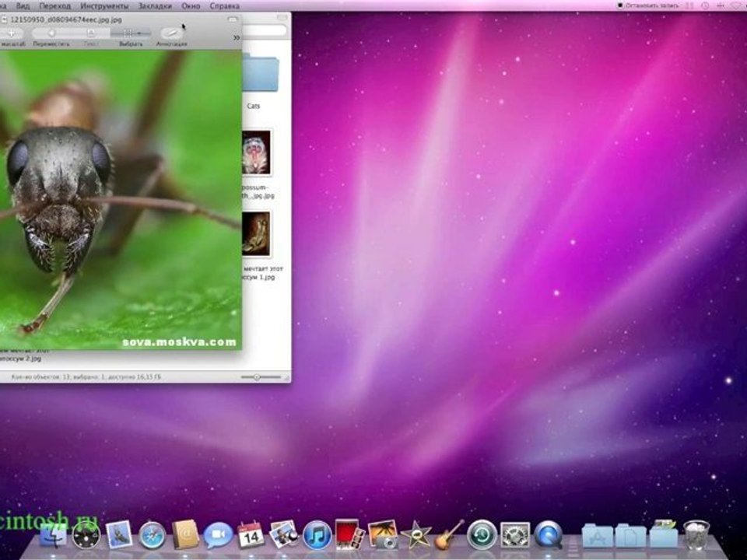Open the Переход menu
747x560 pixels.
pos(54,6)
